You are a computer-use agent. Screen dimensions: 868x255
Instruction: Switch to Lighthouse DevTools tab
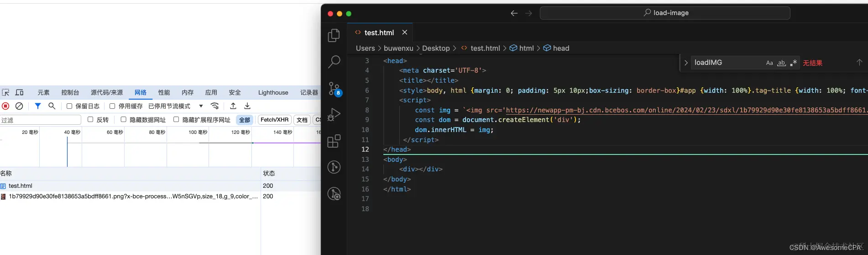click(273, 92)
